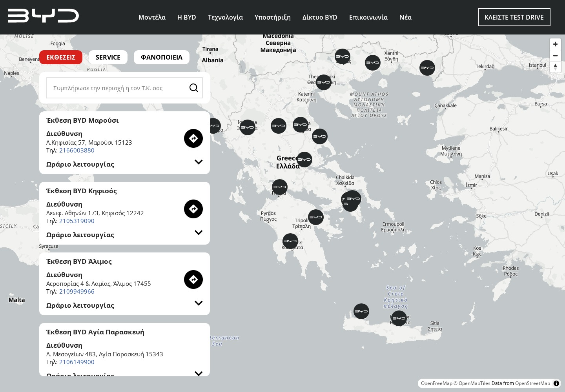
Task: Click the Έκθεση BYD Αγία Παρασκευή title
Action: pos(95,332)
